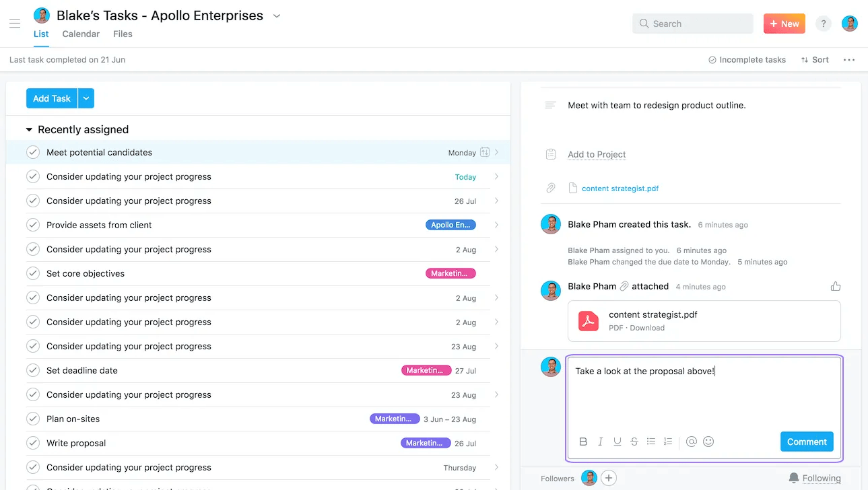Open the project title dropdown menu
Viewport: 868px width, 490px height.
pyautogui.click(x=276, y=15)
